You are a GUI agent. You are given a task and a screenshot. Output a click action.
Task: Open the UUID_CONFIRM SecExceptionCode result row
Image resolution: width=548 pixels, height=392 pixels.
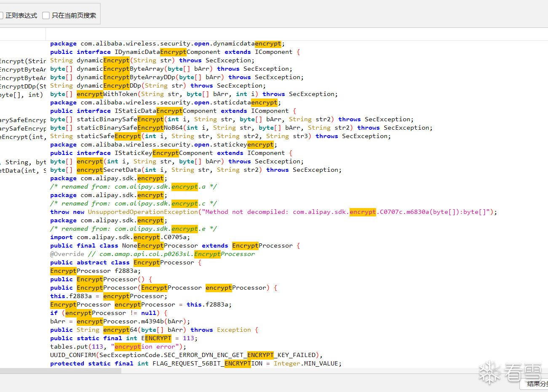(186, 355)
